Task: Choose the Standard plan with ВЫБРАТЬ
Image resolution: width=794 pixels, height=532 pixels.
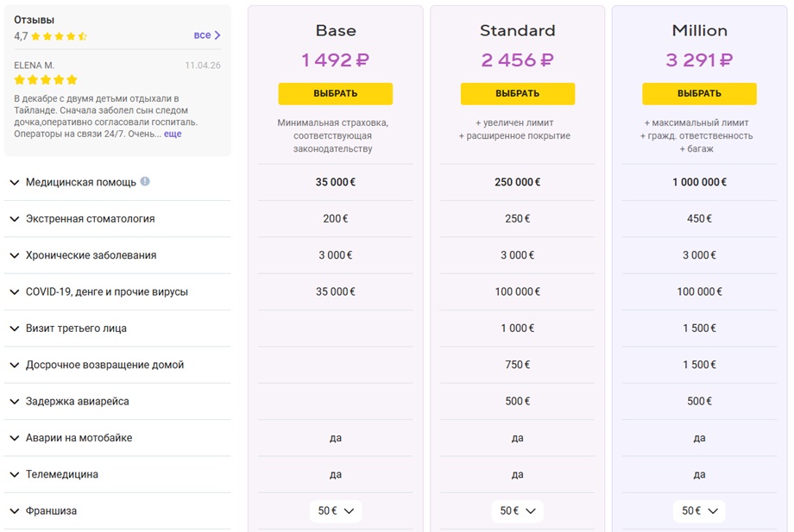Action: click(518, 94)
